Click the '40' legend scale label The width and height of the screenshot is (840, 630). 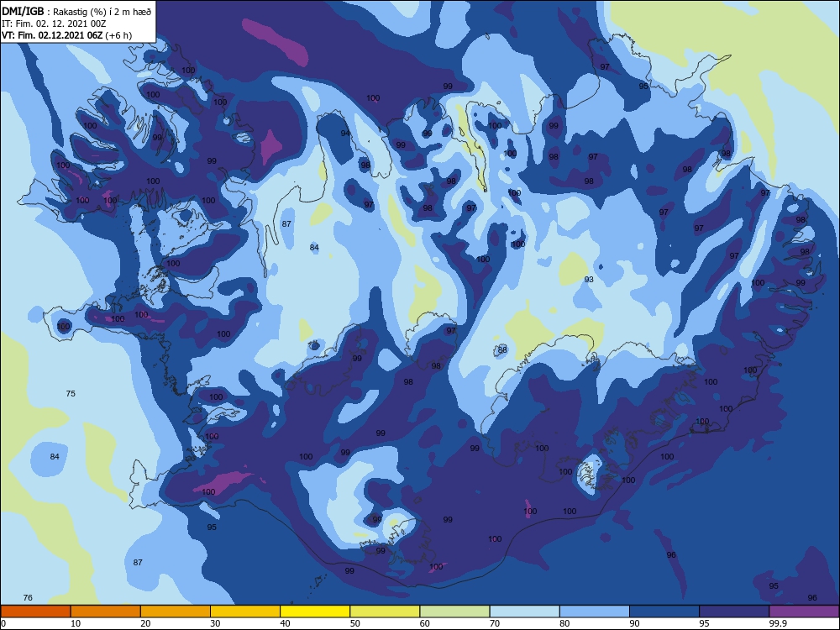(x=285, y=623)
